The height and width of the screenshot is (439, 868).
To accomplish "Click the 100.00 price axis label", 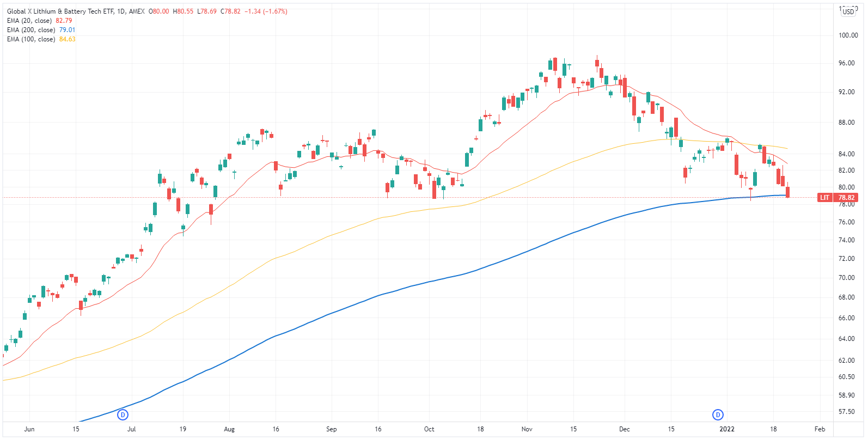I will tap(848, 35).
